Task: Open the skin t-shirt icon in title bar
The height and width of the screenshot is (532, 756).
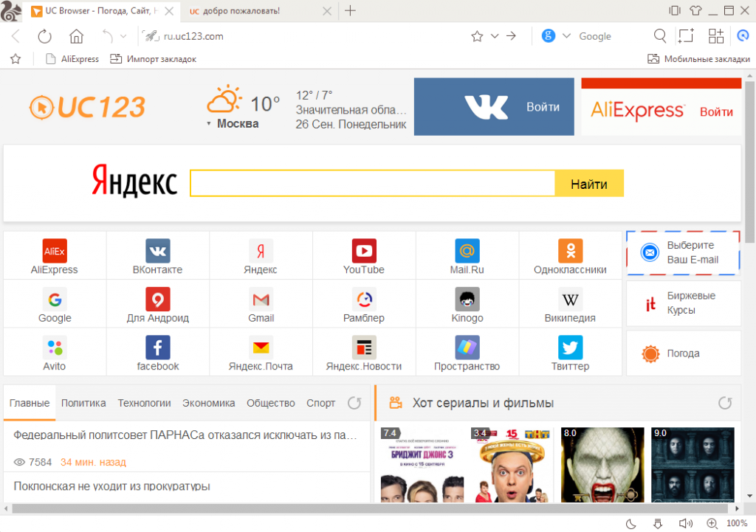Action: (695, 10)
